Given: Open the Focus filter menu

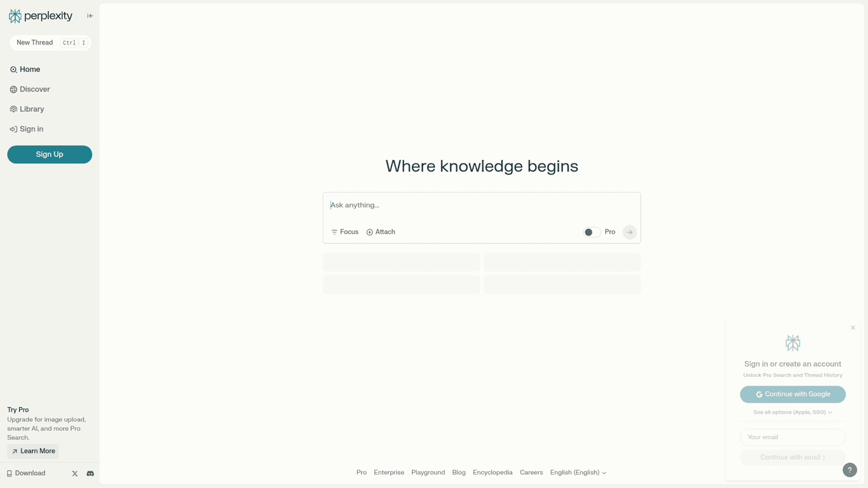Looking at the screenshot, I should coord(344,233).
